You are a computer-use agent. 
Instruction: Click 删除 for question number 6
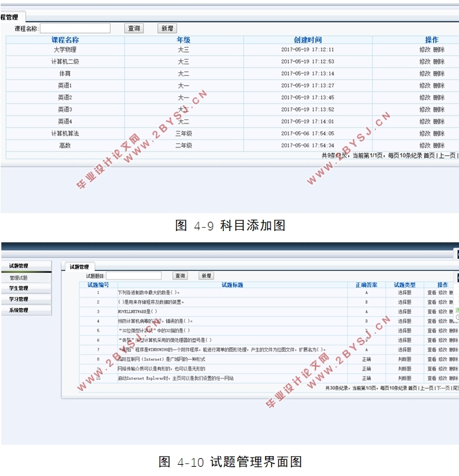tap(454, 341)
